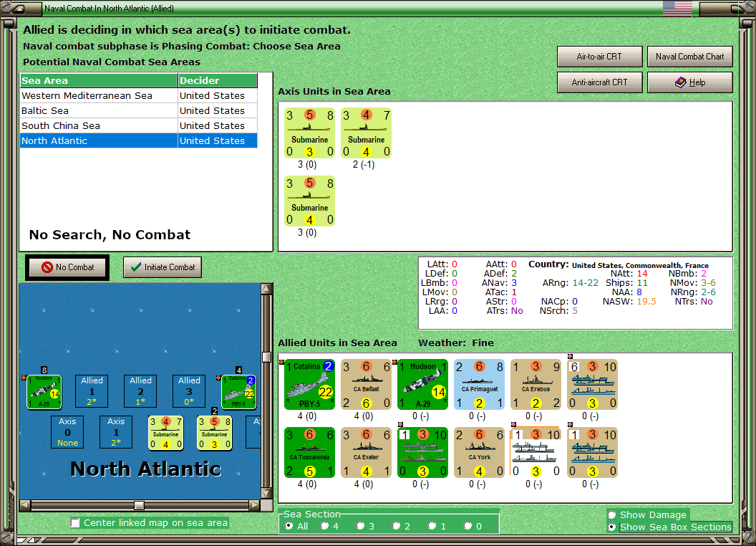Select the Catalina PBY-5 aircraft counter in Allied units

click(x=309, y=384)
